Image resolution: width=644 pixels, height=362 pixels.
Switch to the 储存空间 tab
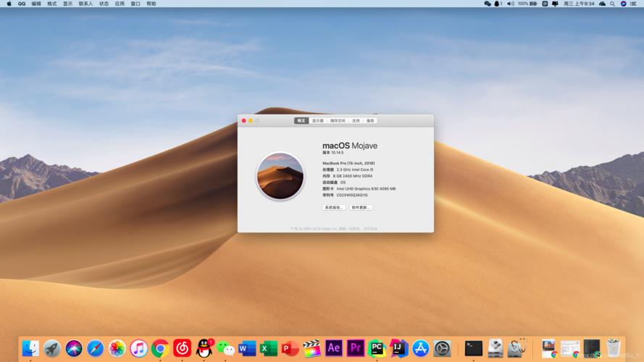(x=338, y=121)
